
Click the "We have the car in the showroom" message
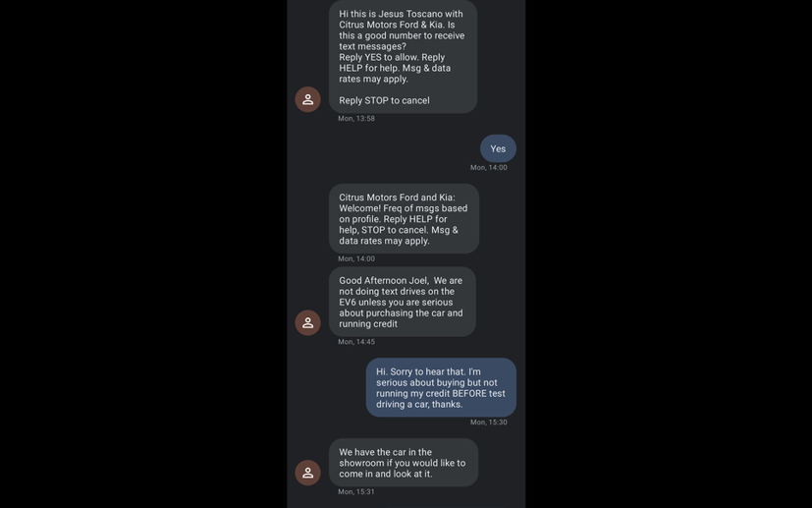point(403,463)
